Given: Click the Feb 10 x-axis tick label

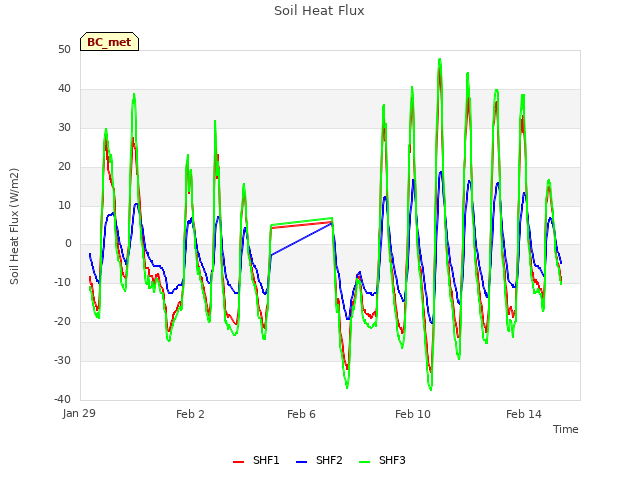Looking at the screenshot, I should [413, 414].
